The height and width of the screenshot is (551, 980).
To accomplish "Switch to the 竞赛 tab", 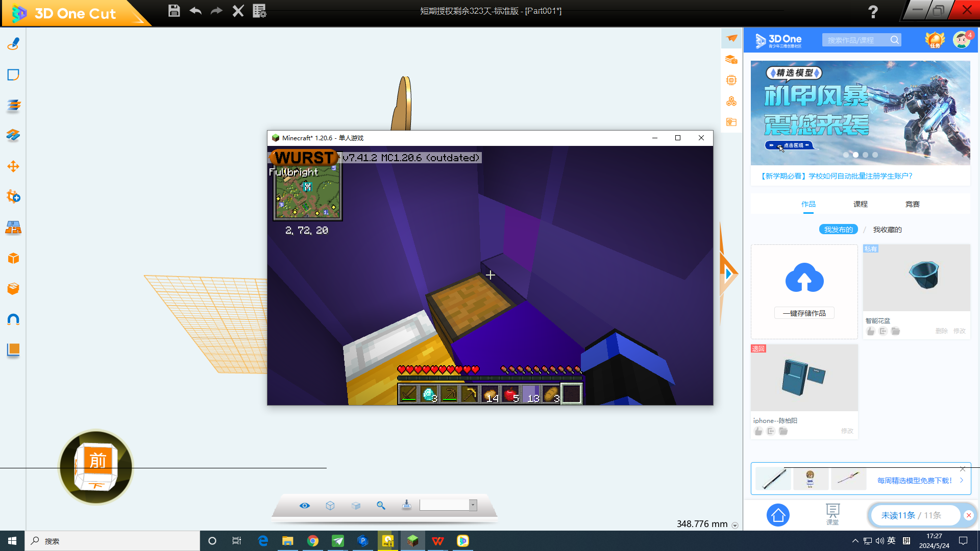I will (x=912, y=204).
